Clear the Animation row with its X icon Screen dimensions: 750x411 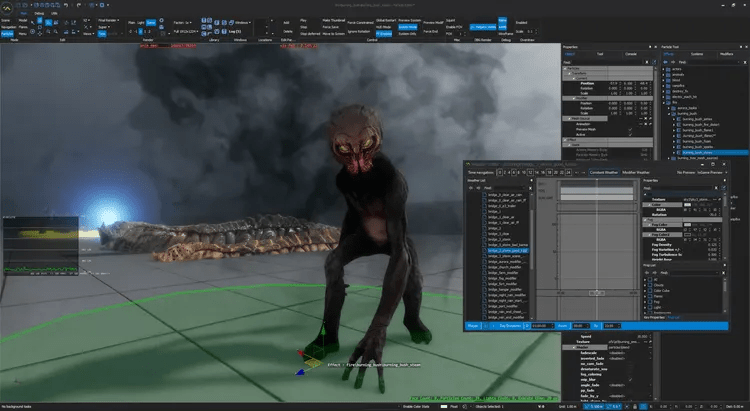click(646, 124)
